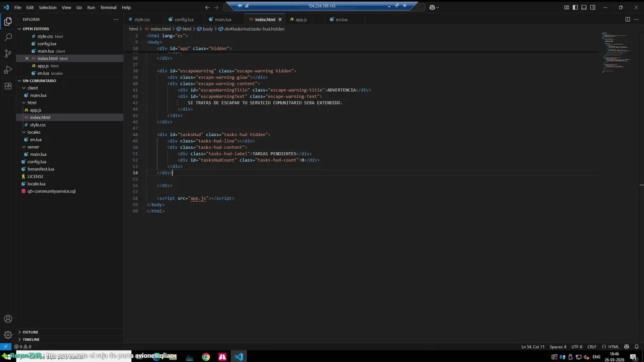
Task: Collapse the UN-COMUNITARIO folder section
Action: 20,80
